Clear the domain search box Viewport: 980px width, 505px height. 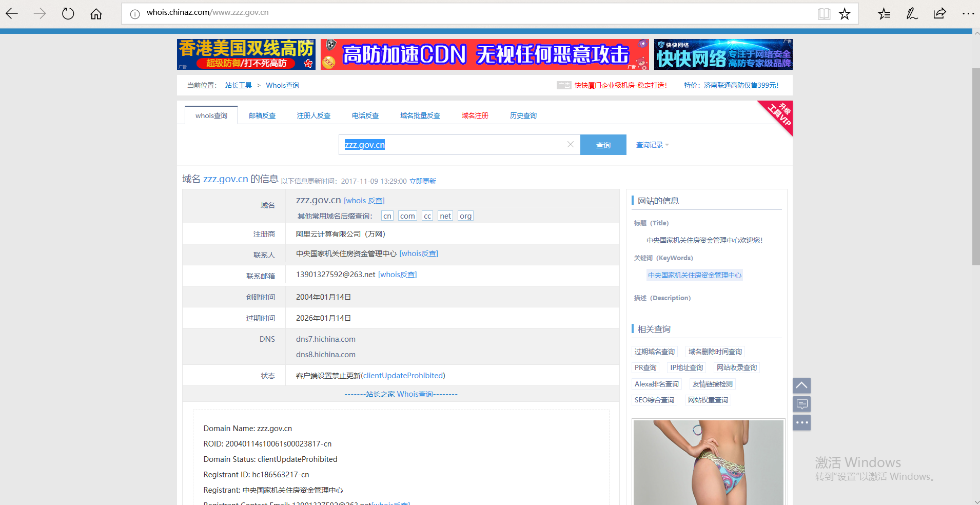click(x=570, y=145)
